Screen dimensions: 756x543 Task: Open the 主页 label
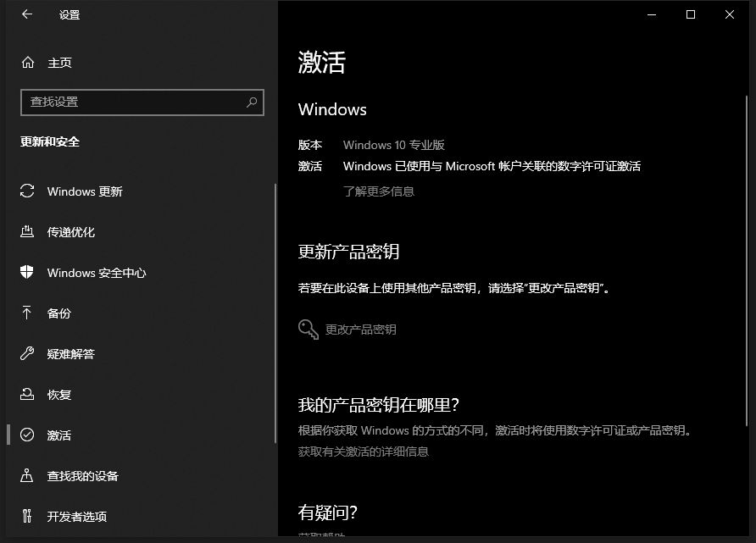click(59, 63)
